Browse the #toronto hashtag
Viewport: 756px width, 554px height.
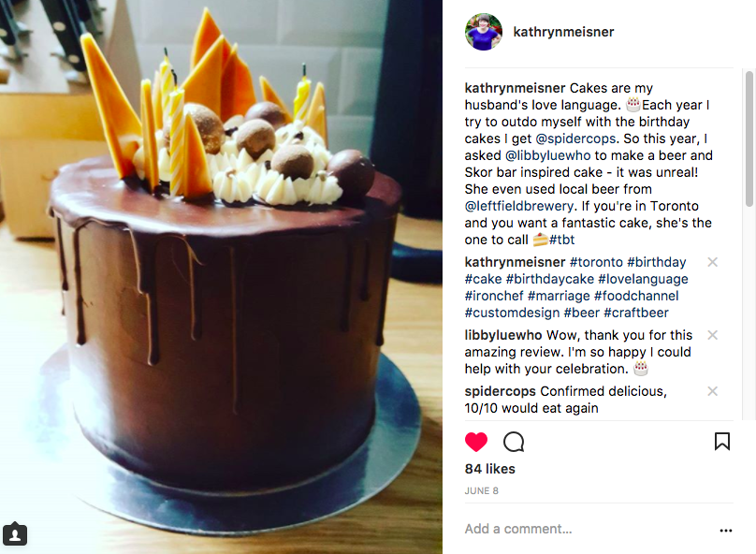pos(596,262)
